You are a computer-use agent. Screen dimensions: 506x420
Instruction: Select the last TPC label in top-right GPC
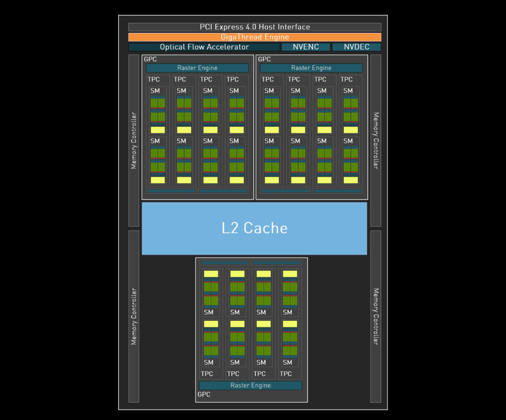pos(346,80)
